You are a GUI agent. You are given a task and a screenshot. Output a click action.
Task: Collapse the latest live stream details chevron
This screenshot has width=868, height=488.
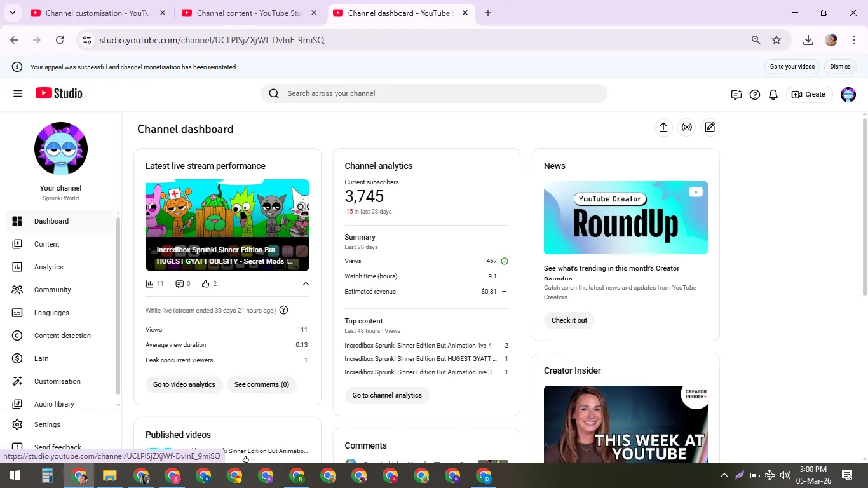pos(306,284)
